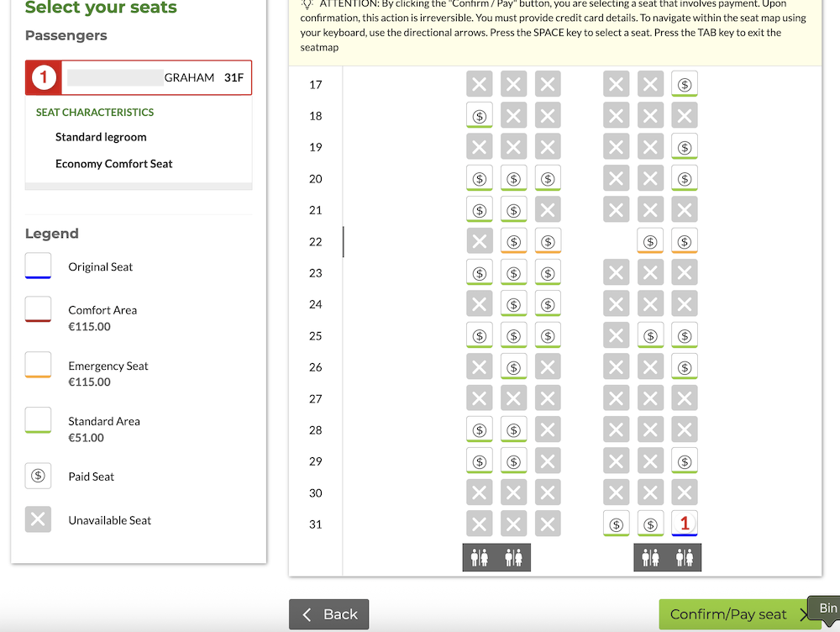840x632 pixels.
Task: Select emergency row seat 22C
Action: coord(548,241)
